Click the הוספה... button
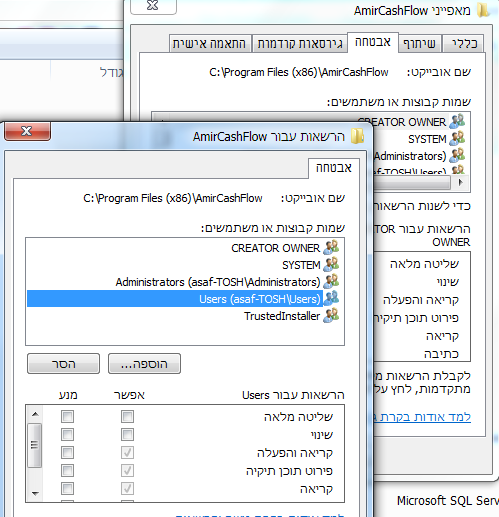Image resolution: width=499 pixels, height=517 pixels. click(x=144, y=364)
